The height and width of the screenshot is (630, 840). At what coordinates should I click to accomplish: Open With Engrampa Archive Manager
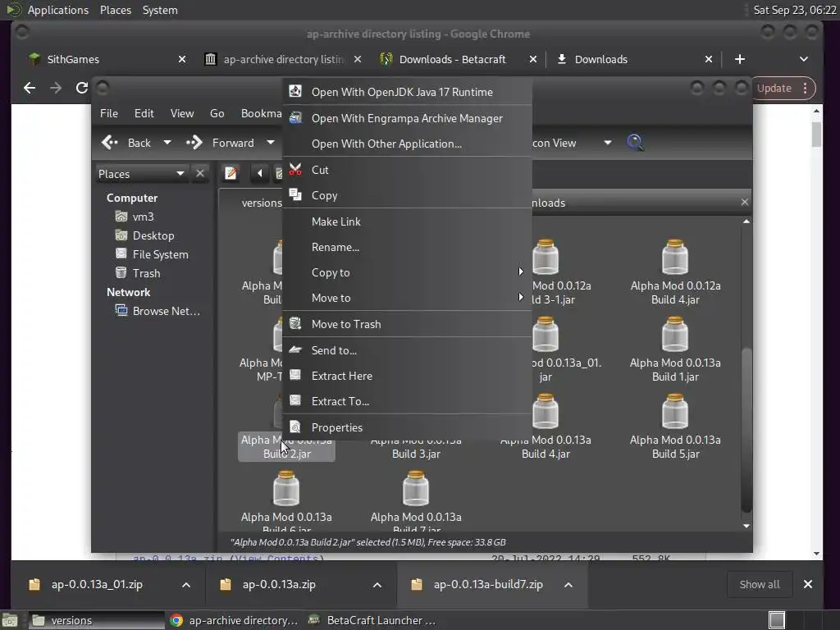point(407,118)
